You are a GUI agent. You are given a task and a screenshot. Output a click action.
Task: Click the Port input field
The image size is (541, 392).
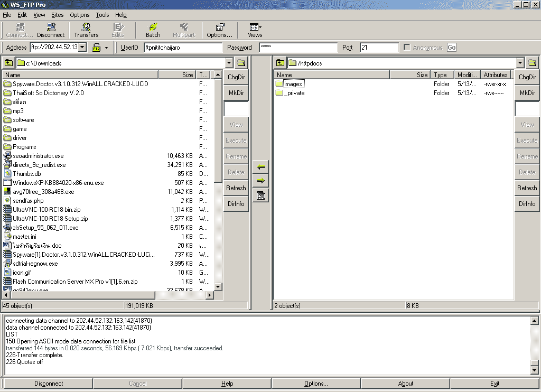(379, 47)
